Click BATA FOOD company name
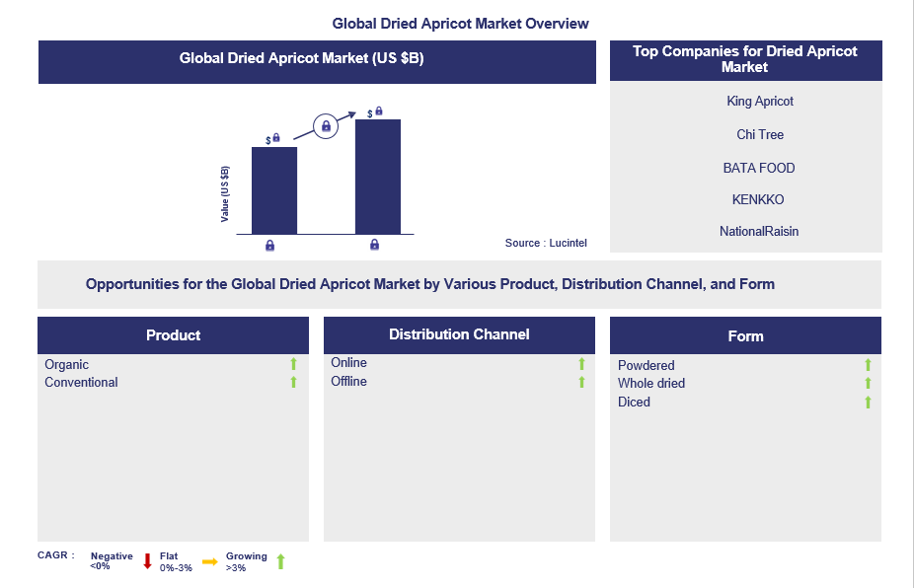This screenshot has height=588, width=914. point(759,168)
